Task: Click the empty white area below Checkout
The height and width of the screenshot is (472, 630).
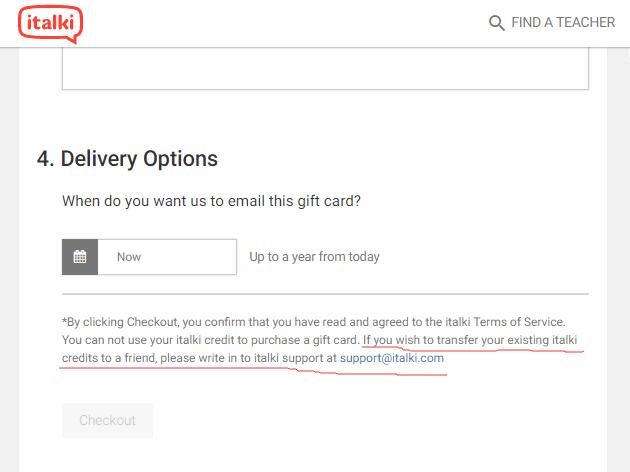Action: pyautogui.click(x=313, y=456)
